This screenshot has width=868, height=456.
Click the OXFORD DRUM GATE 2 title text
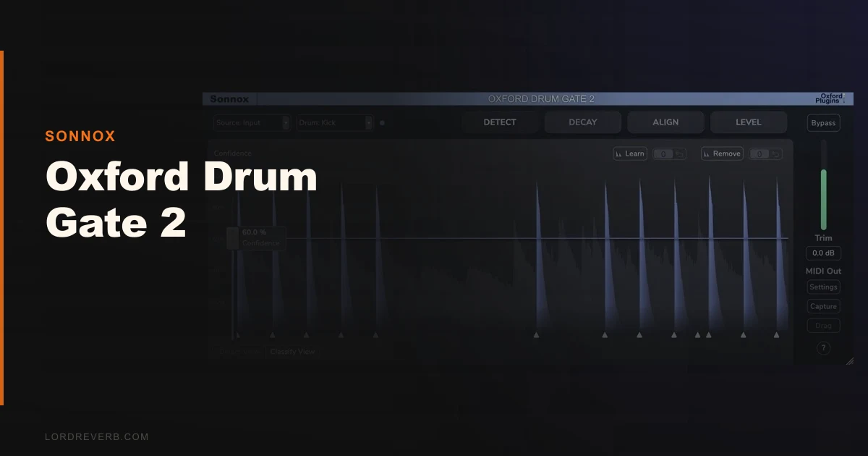point(541,99)
